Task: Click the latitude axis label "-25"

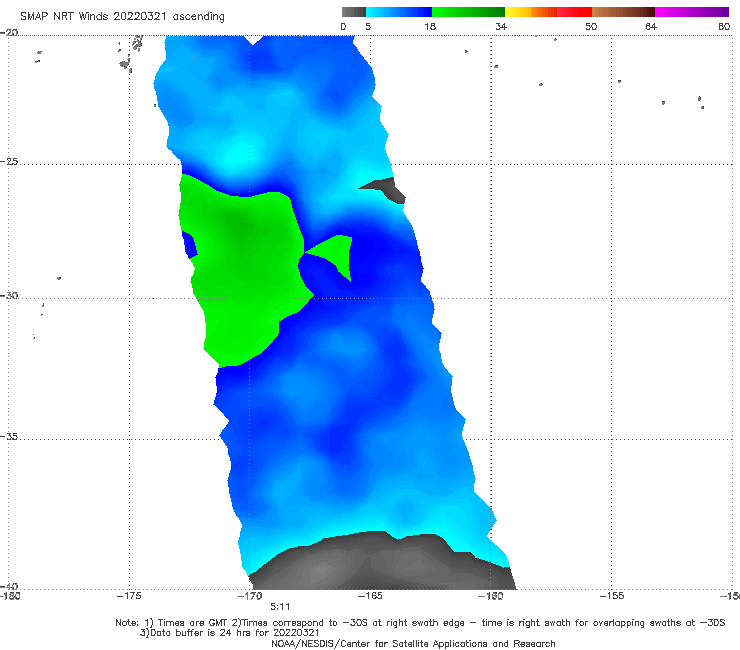Action: (9, 162)
